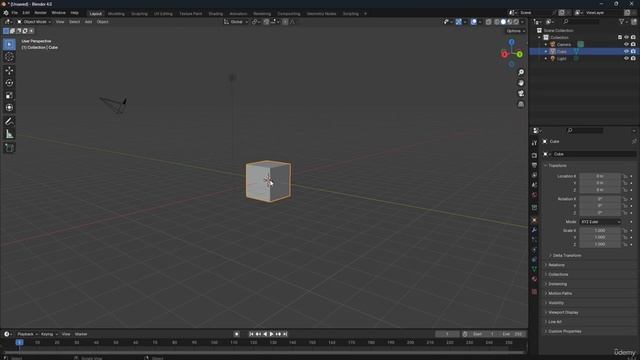Image resolution: width=640 pixels, height=360 pixels.
Task: Open the timeline Playback dropdown
Action: 27,334
